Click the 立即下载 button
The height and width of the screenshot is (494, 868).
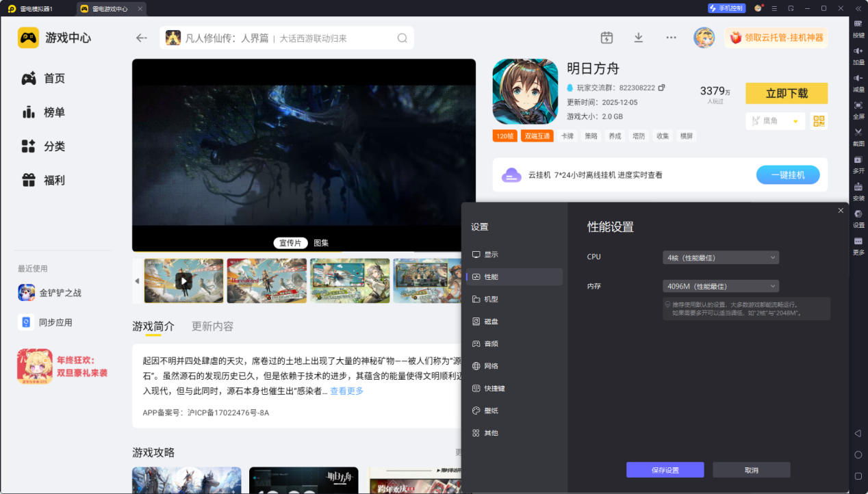click(787, 94)
